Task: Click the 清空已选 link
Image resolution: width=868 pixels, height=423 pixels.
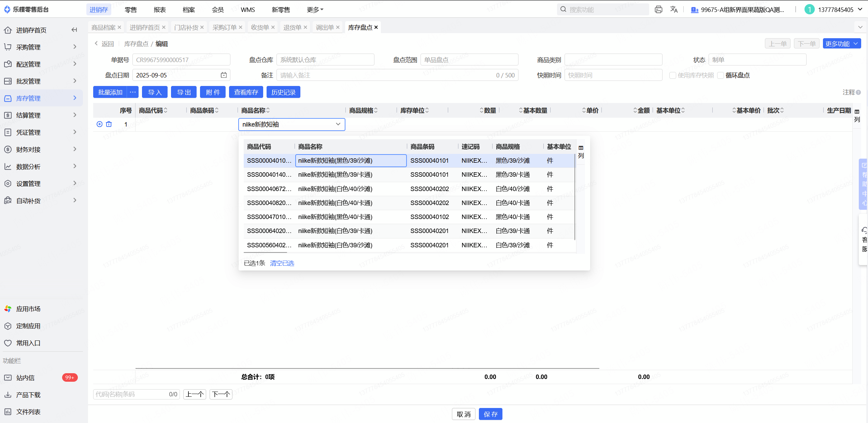Action: pyautogui.click(x=282, y=263)
